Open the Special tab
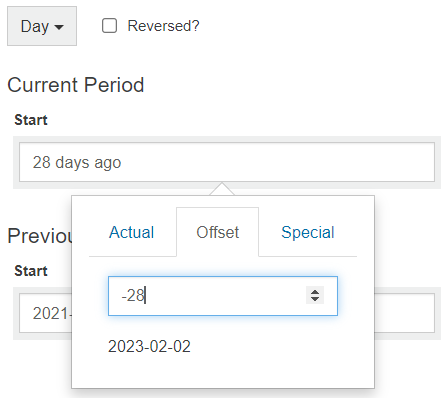 pos(308,232)
